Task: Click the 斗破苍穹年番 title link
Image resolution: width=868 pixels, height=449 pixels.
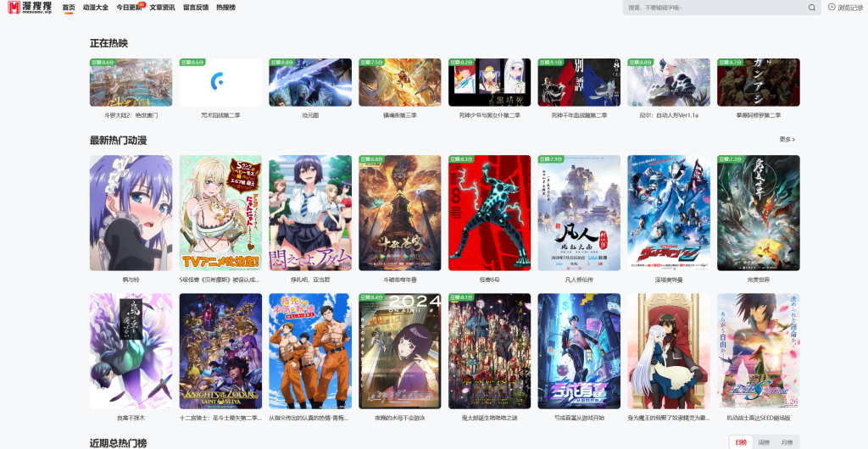Action: click(399, 279)
